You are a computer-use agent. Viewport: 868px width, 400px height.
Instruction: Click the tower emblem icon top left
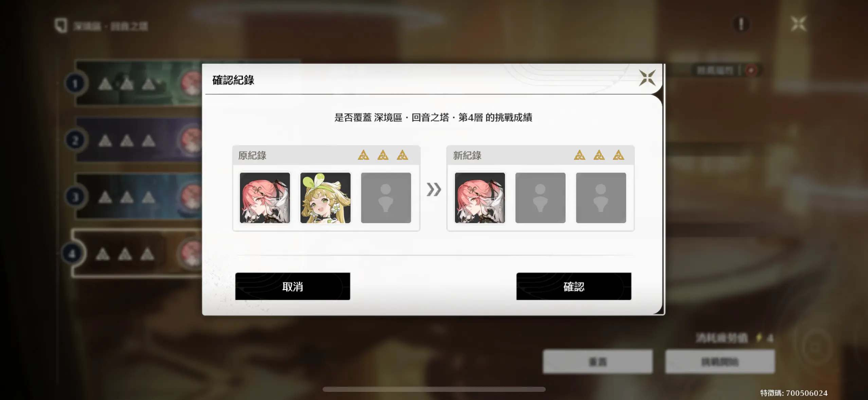[x=61, y=26]
